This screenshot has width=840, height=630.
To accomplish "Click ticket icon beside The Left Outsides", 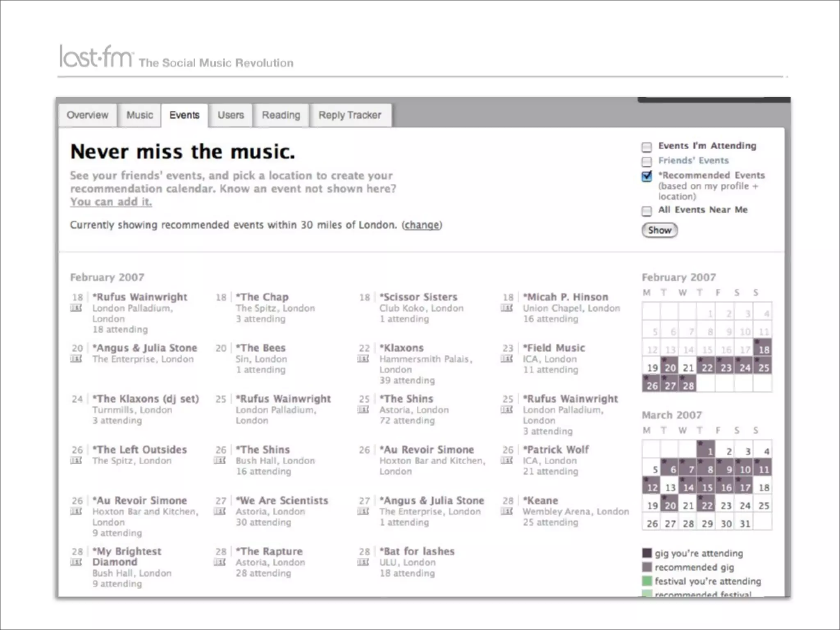I will [x=76, y=461].
